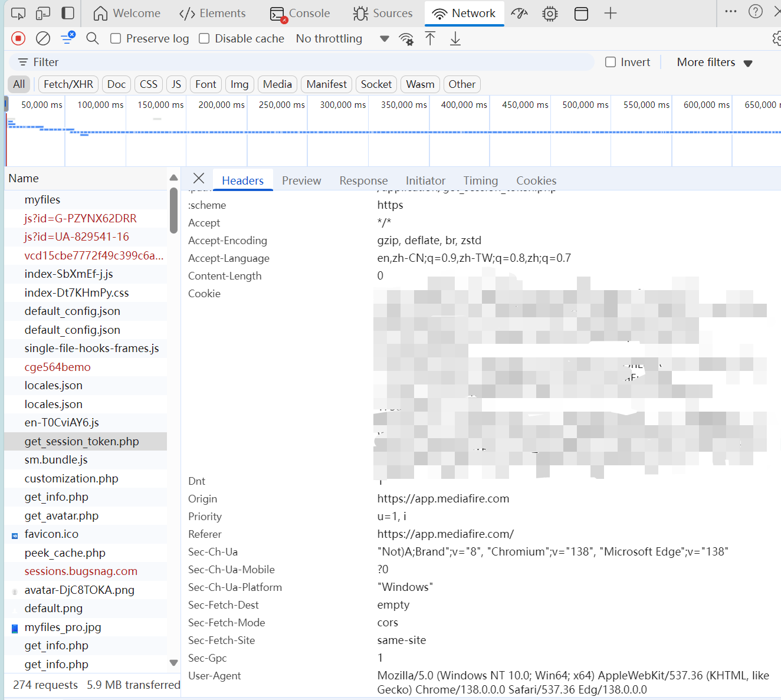This screenshot has width=781, height=700.
Task: Open the No throttling dropdown
Action: point(342,38)
